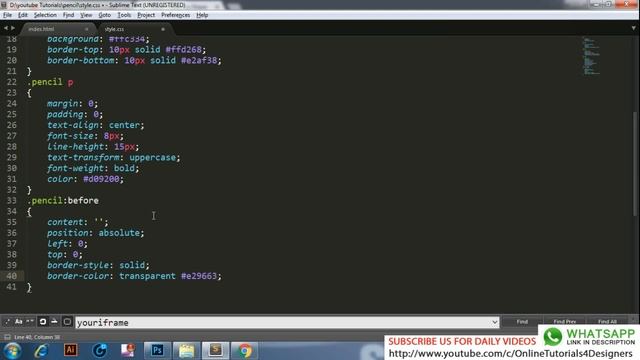Open the Edit menu

pos(22,15)
